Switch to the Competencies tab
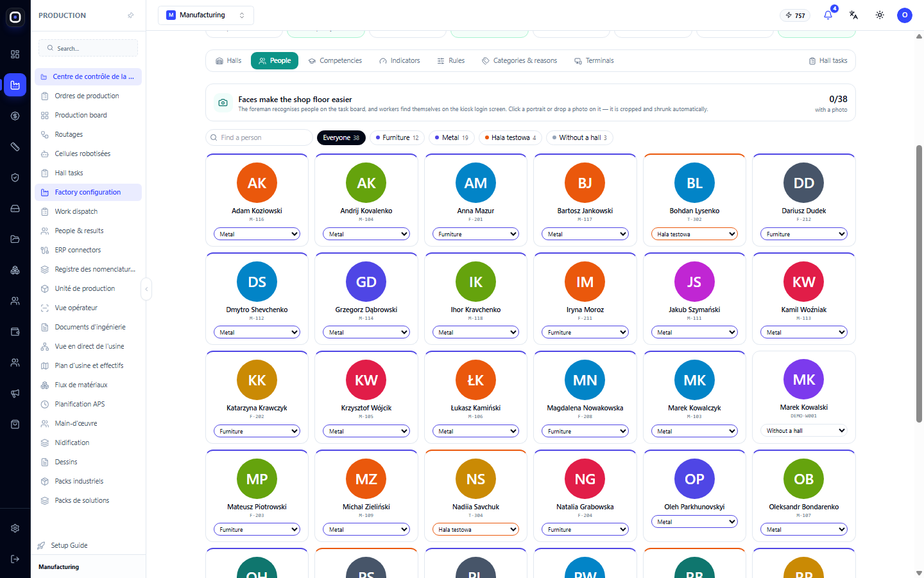 (x=335, y=60)
